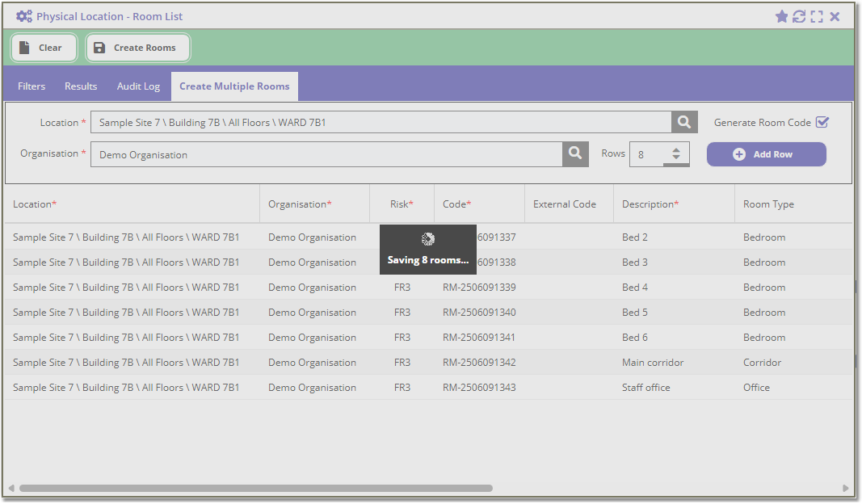Click the settings gears icon in title
862x504 pixels.
click(24, 16)
